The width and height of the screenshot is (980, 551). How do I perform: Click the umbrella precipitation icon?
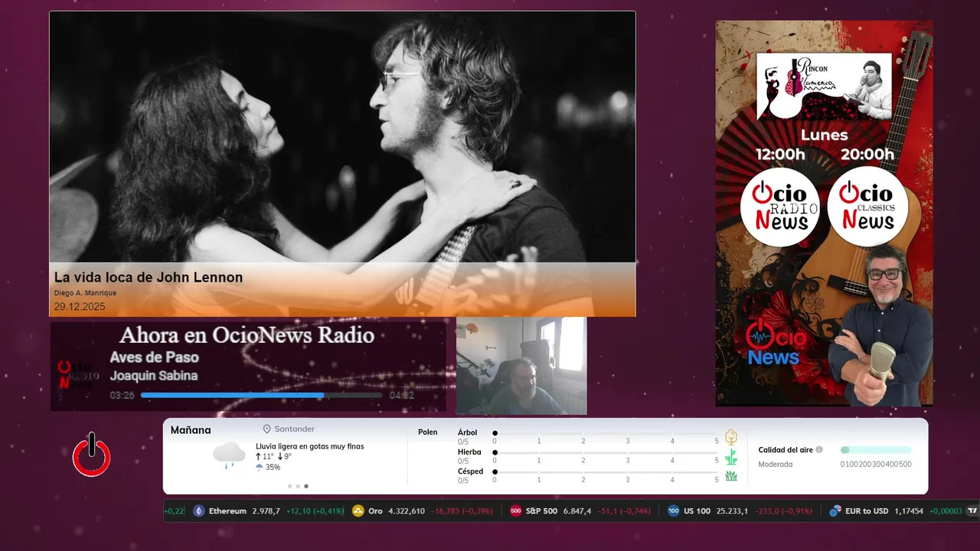pos(260,467)
